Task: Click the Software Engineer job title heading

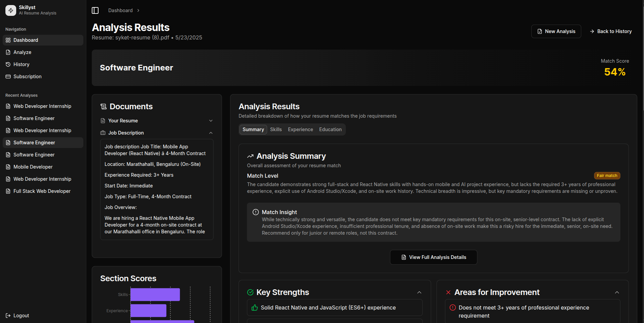Action: click(x=136, y=68)
